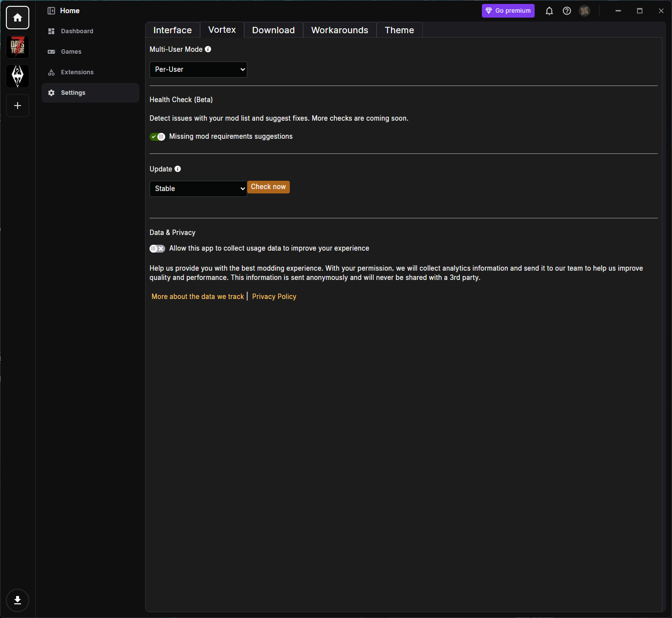
Task: Open the Stable update channel dropdown
Action: tap(198, 189)
